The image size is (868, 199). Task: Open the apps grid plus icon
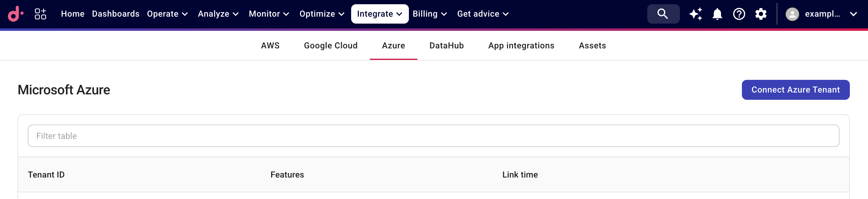pyautogui.click(x=41, y=14)
